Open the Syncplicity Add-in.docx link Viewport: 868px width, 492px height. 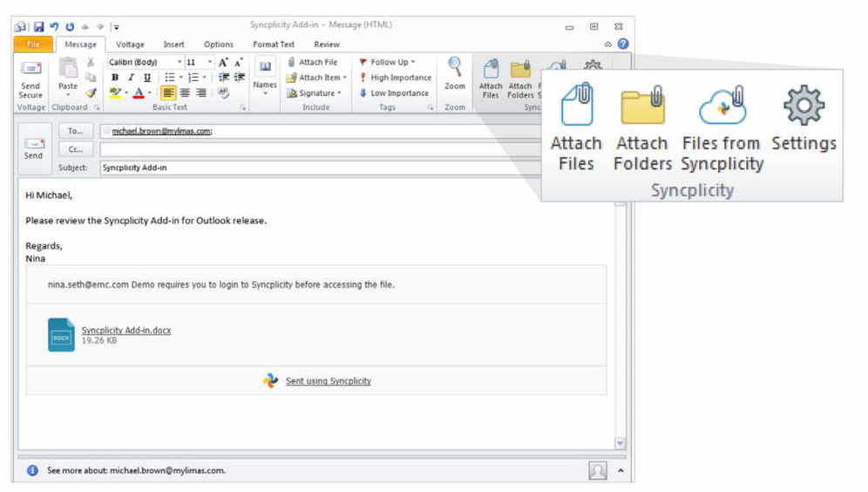(126, 331)
